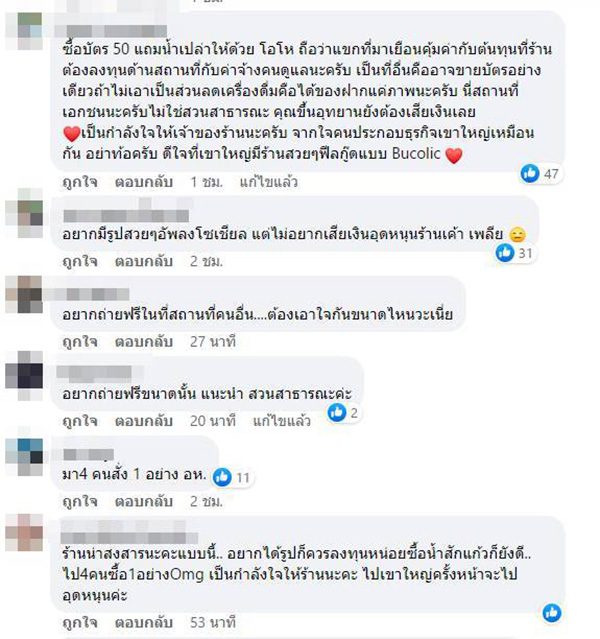
Task: Open the blurred avatar of the first commenter
Action: 24,31
